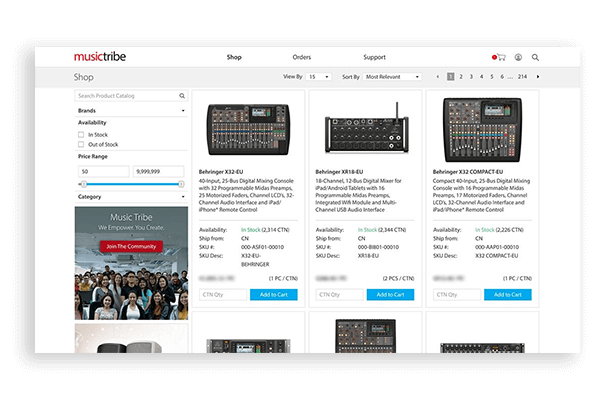615x400 pixels.
Task: Check the In Stock checkbox
Action: click(x=81, y=135)
